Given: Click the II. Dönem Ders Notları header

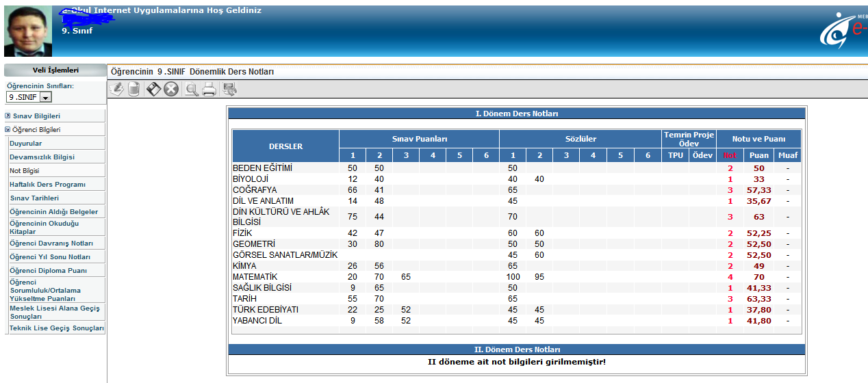Looking at the screenshot, I should [517, 349].
